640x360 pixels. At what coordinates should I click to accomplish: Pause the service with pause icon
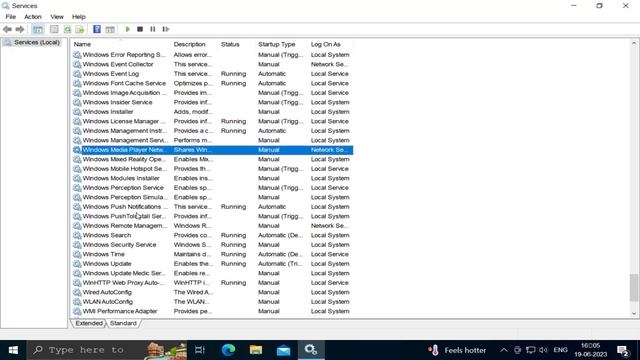pos(153,29)
